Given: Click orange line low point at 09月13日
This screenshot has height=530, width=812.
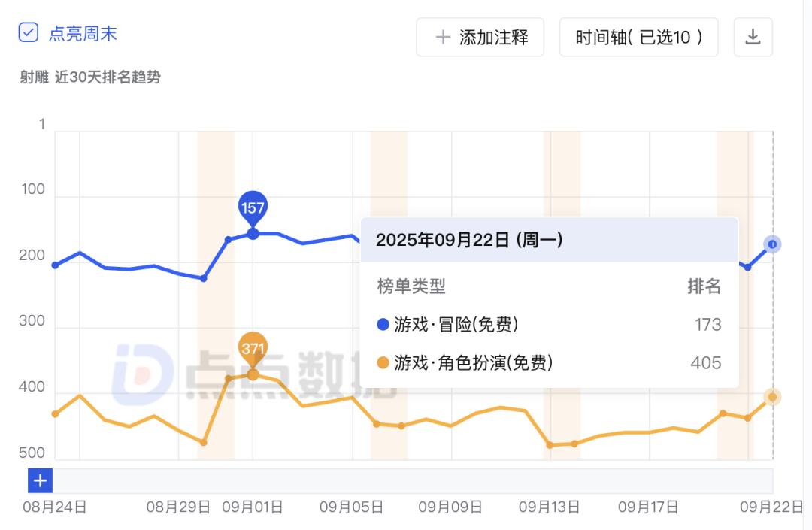Looking at the screenshot, I should 550,444.
